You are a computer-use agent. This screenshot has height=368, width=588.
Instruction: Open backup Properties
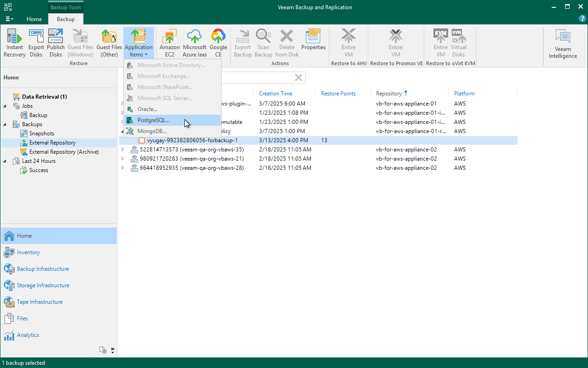[x=313, y=39]
